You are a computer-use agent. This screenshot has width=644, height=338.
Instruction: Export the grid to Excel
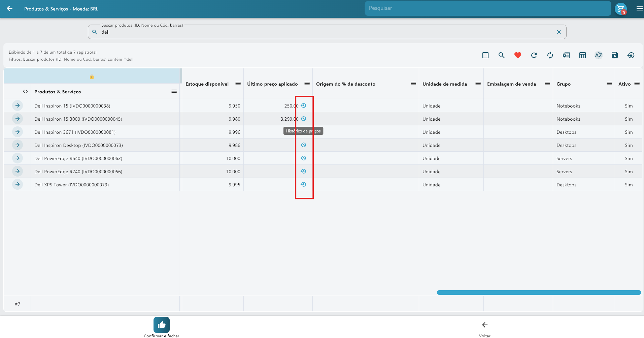(x=566, y=55)
